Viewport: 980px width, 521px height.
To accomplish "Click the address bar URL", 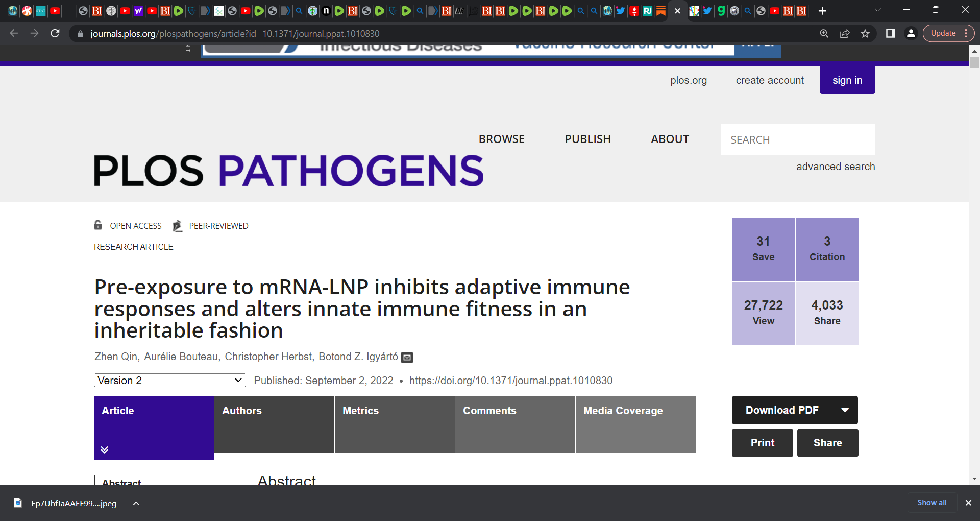I will click(x=235, y=34).
